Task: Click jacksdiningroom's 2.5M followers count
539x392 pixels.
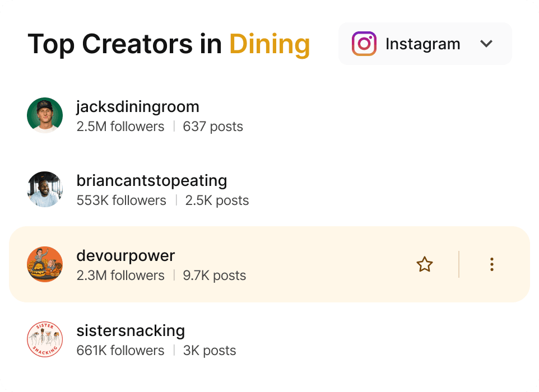Action: (x=120, y=127)
